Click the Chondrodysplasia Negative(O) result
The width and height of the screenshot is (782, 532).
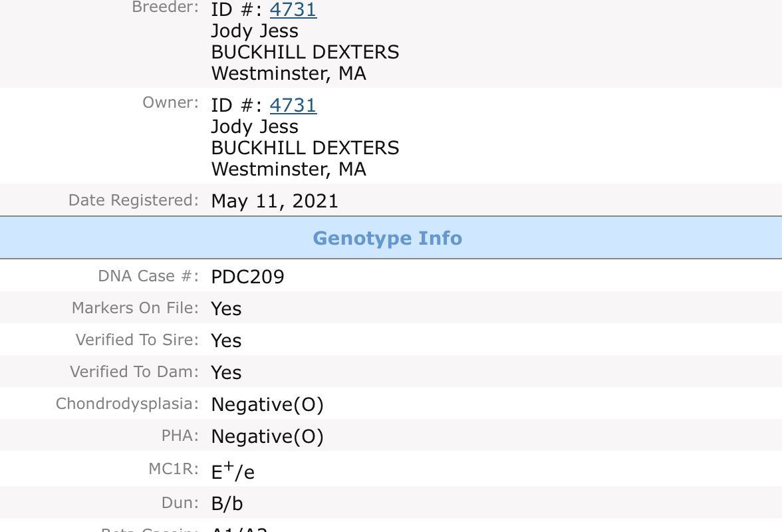click(x=267, y=404)
